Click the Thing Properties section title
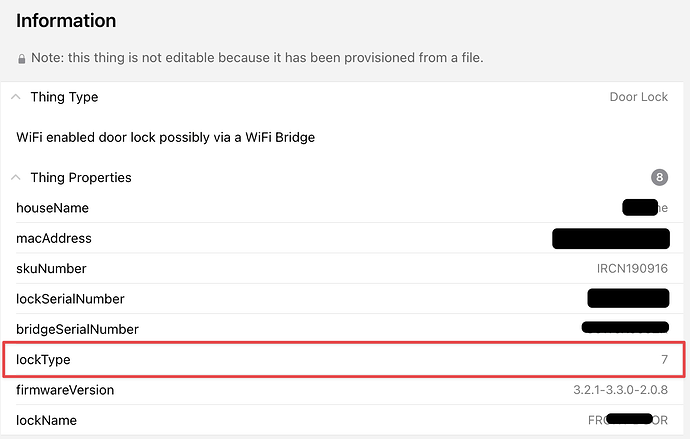This screenshot has height=439, width=690. pos(81,177)
